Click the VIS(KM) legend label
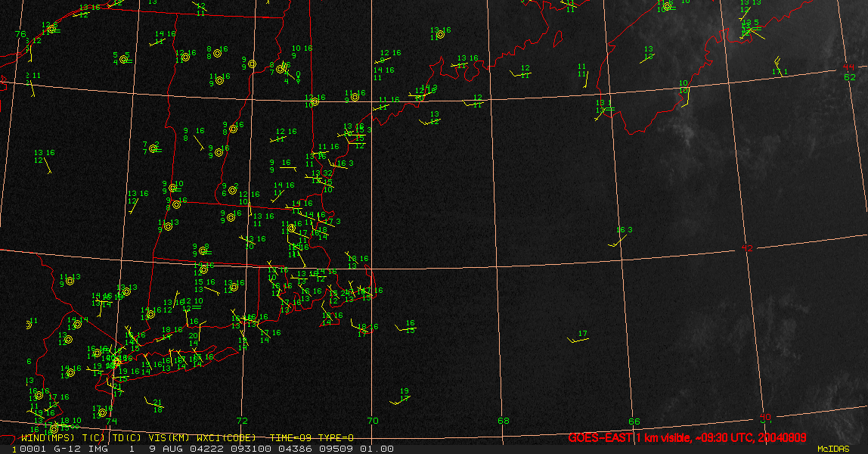Image resolution: width=868 pixels, height=454 pixels. click(x=169, y=437)
